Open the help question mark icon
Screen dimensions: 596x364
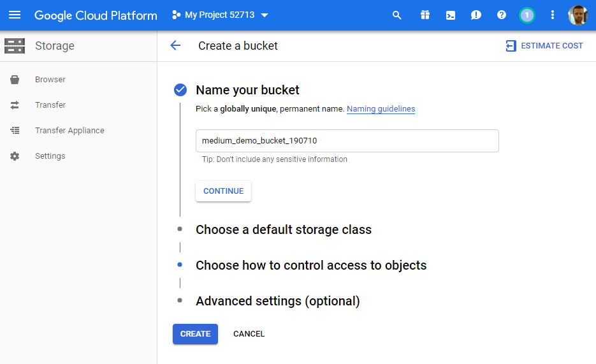pos(502,15)
